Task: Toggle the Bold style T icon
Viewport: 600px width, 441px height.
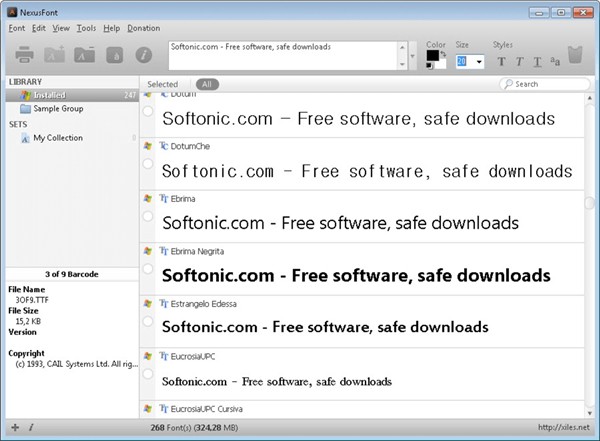Action: (x=501, y=62)
